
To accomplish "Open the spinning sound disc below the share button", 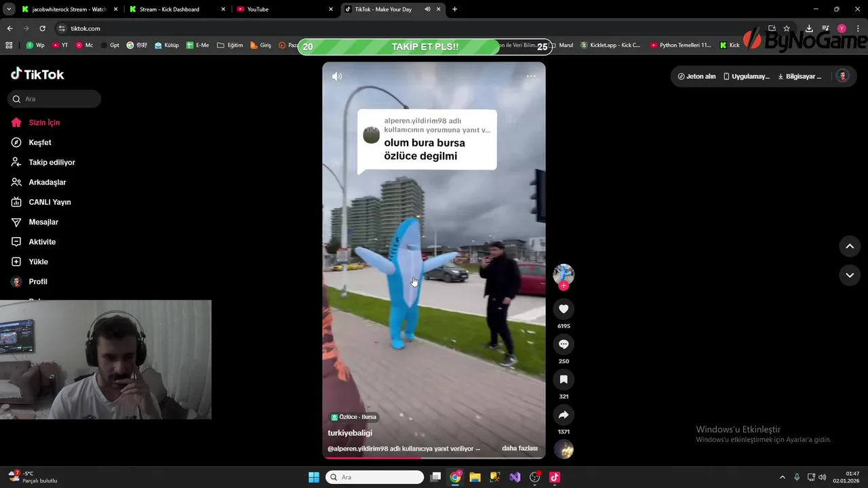I will (x=564, y=449).
